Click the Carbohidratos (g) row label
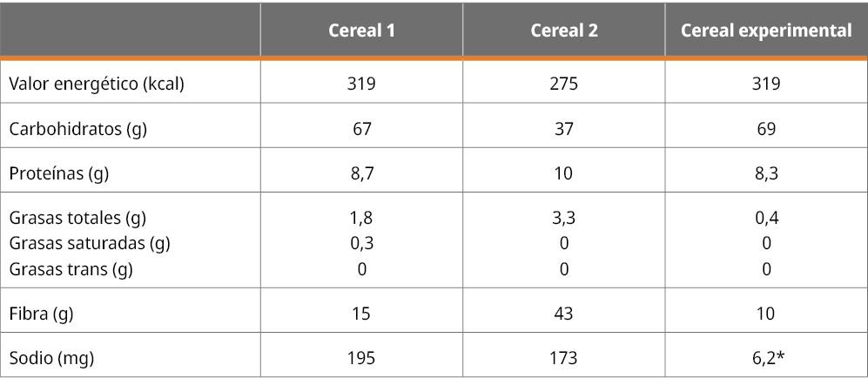The image size is (868, 392). click(77, 129)
